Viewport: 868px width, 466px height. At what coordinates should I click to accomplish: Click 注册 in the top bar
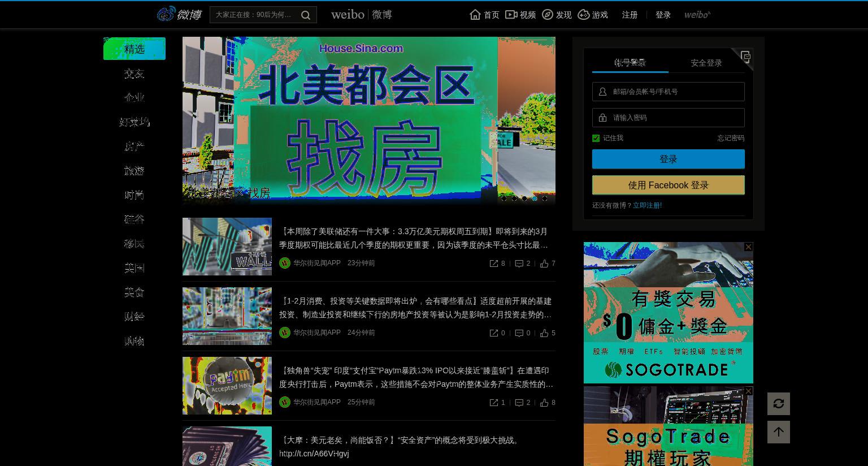[630, 15]
